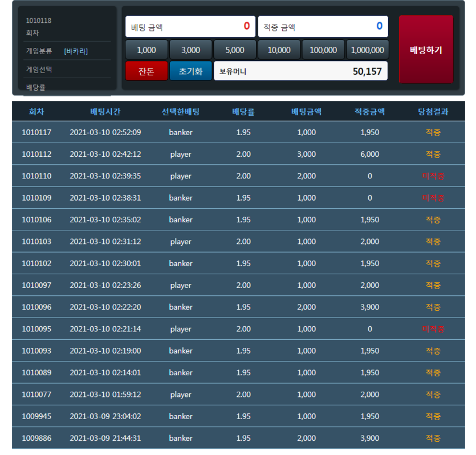
Task: Pick the 1,000,000 bet amount chip
Action: [367, 50]
